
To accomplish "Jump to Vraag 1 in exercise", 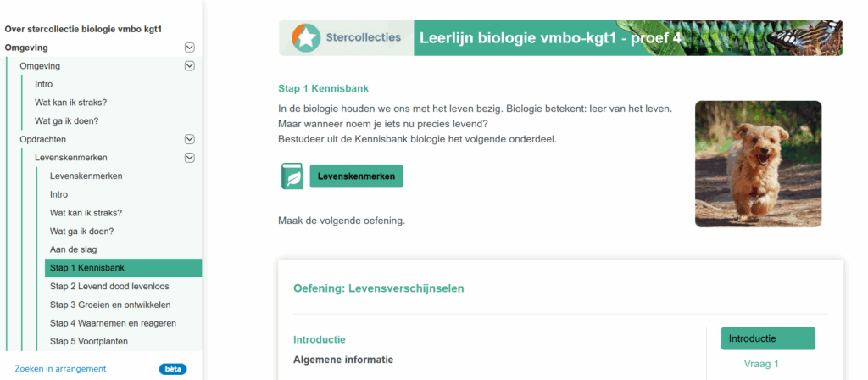I will [x=760, y=364].
